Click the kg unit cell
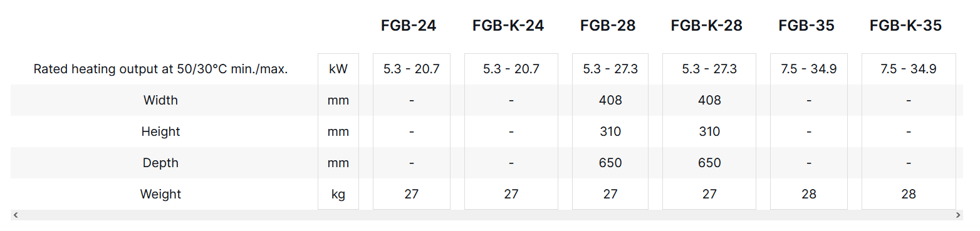The width and height of the screenshot is (980, 231). tap(338, 194)
